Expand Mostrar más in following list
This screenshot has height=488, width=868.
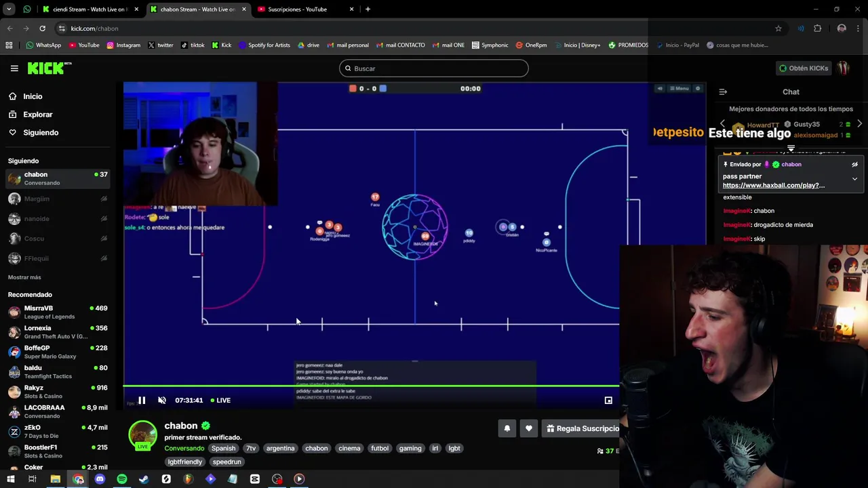24,277
